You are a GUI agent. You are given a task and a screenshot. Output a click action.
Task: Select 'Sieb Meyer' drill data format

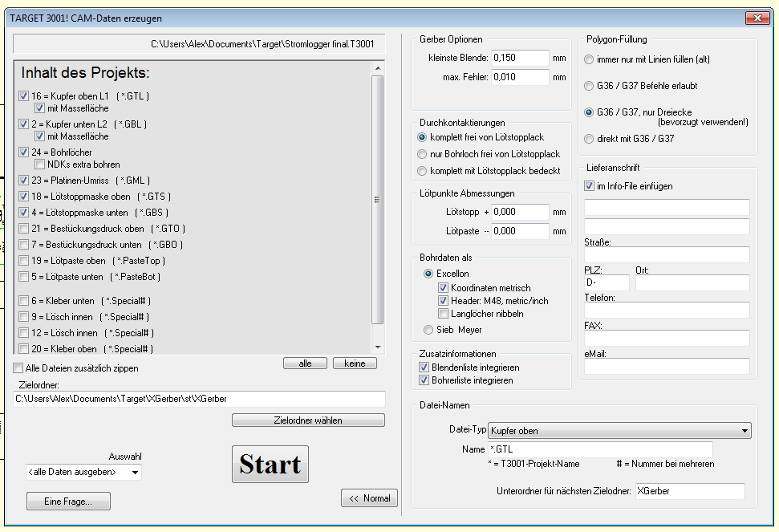(x=428, y=330)
